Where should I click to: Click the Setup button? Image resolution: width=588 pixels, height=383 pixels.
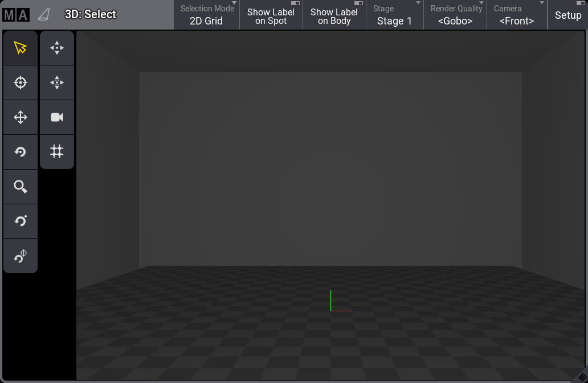pos(567,15)
